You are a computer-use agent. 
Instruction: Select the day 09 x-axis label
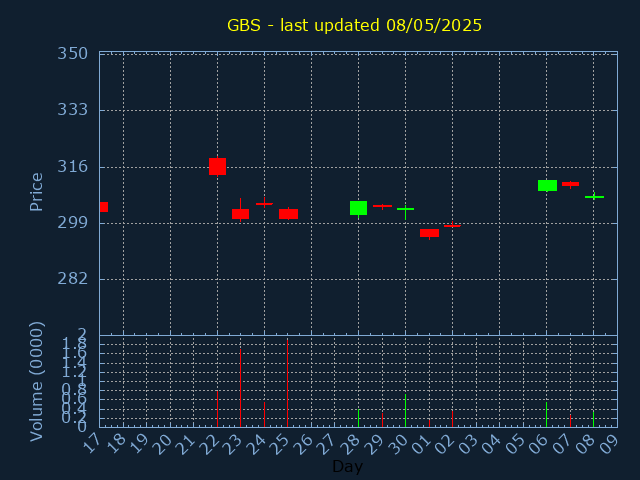609,443
